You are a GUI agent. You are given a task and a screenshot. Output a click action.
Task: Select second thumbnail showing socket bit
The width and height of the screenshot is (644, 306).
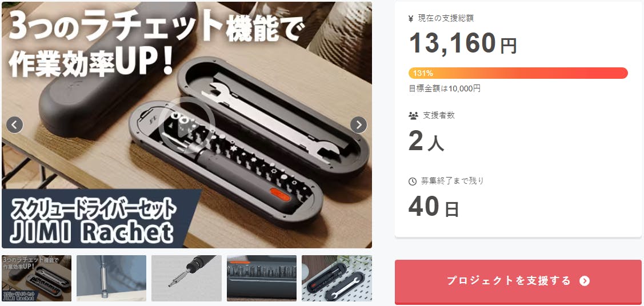coord(111,279)
